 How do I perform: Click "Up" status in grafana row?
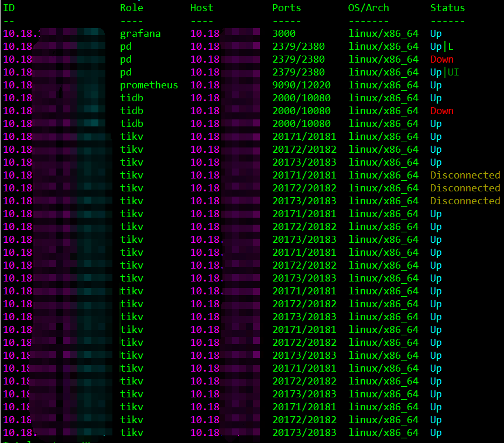pyautogui.click(x=436, y=34)
